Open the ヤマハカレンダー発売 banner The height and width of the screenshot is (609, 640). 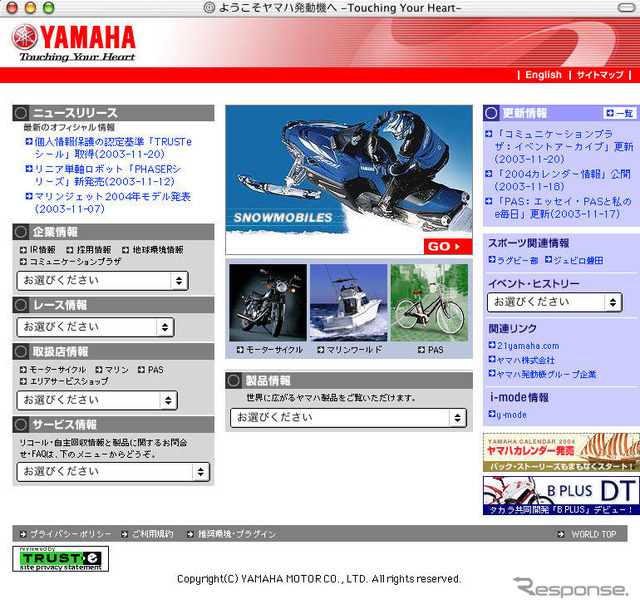561,452
